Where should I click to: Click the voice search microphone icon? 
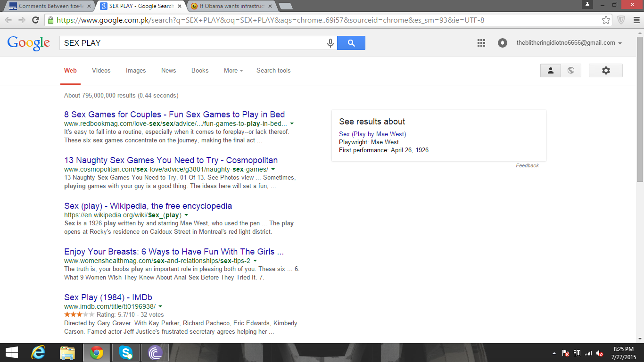click(330, 43)
